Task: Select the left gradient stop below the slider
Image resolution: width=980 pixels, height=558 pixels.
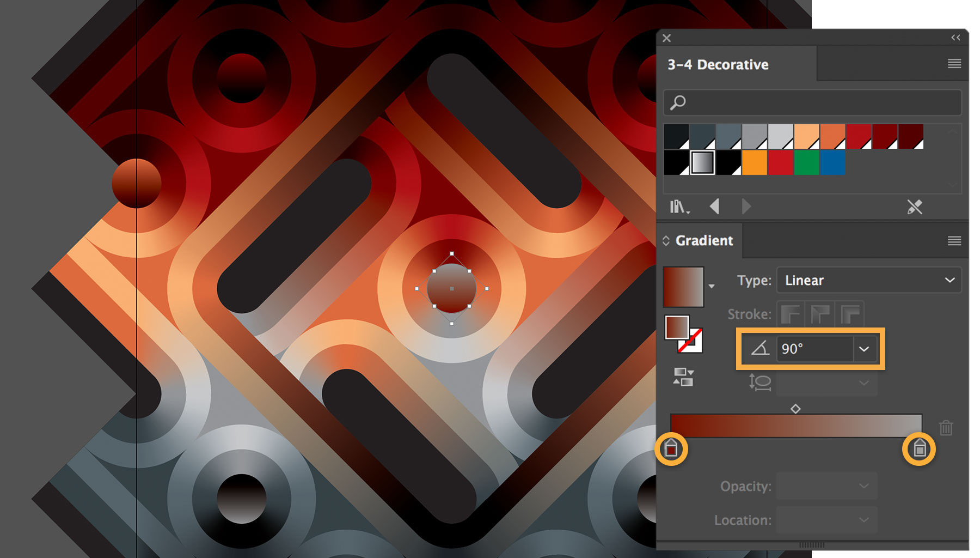Action: pos(672,450)
